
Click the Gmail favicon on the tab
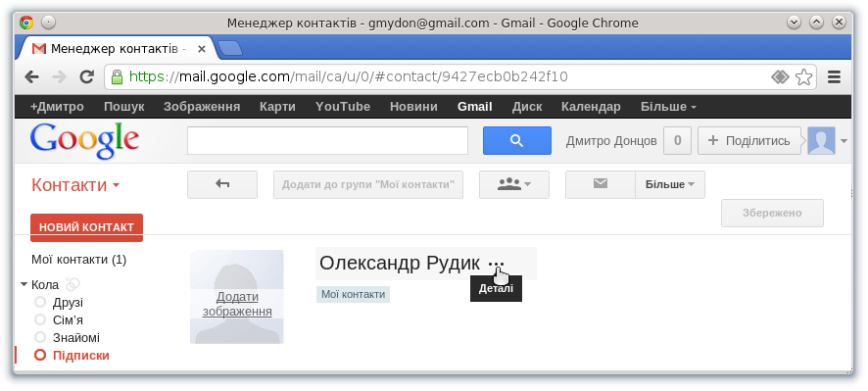point(39,49)
